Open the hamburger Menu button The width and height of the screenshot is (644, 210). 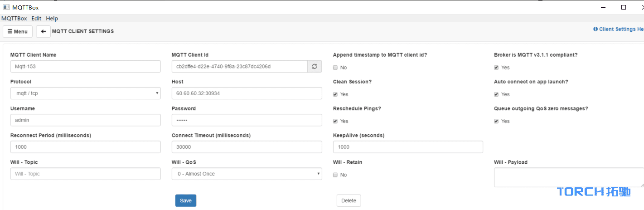tap(18, 31)
